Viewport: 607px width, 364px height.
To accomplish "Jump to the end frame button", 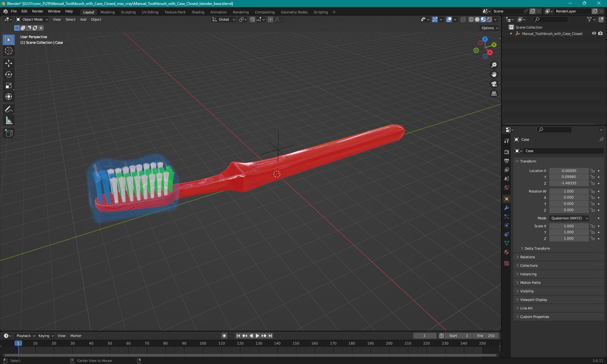I will pyautogui.click(x=270, y=336).
